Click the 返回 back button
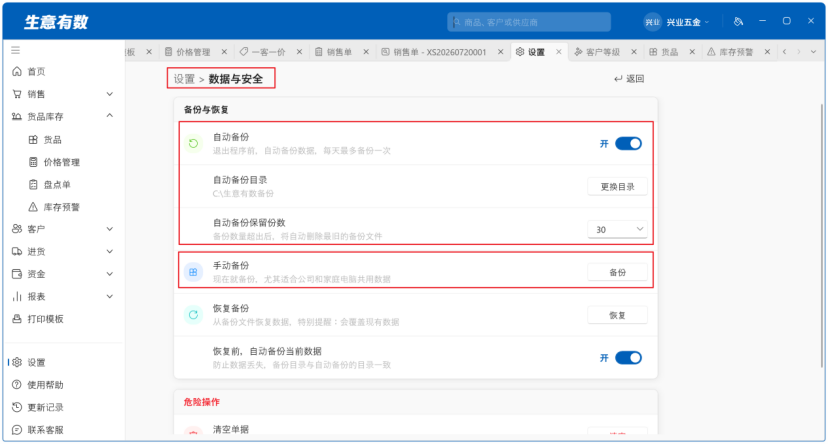The height and width of the screenshot is (444, 828). pyautogui.click(x=629, y=79)
